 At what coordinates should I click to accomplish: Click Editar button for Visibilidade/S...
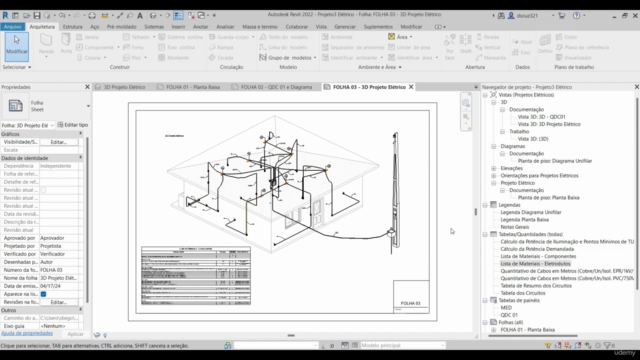[x=58, y=142]
